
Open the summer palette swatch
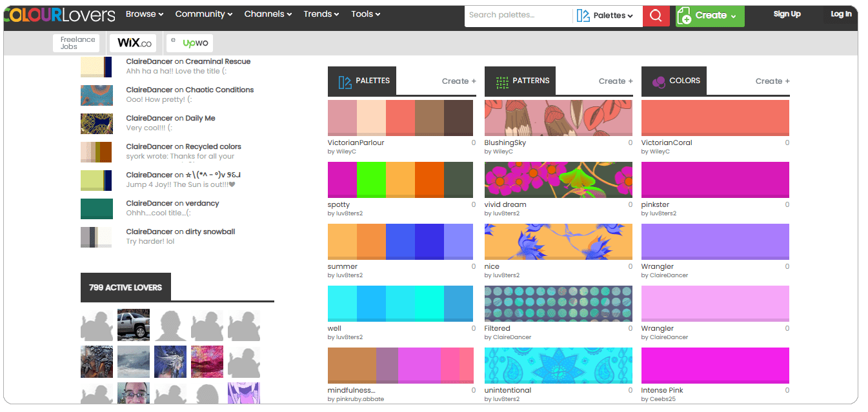[x=400, y=241]
